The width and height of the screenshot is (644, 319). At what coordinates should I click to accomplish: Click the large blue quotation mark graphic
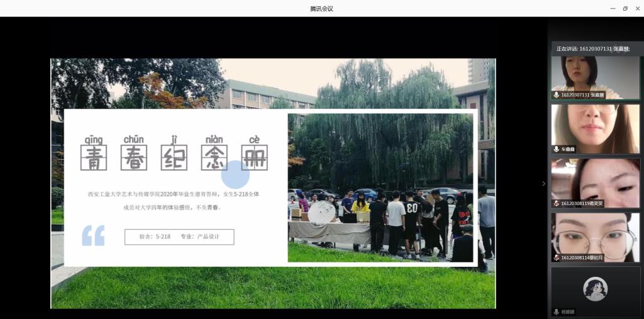click(x=93, y=235)
